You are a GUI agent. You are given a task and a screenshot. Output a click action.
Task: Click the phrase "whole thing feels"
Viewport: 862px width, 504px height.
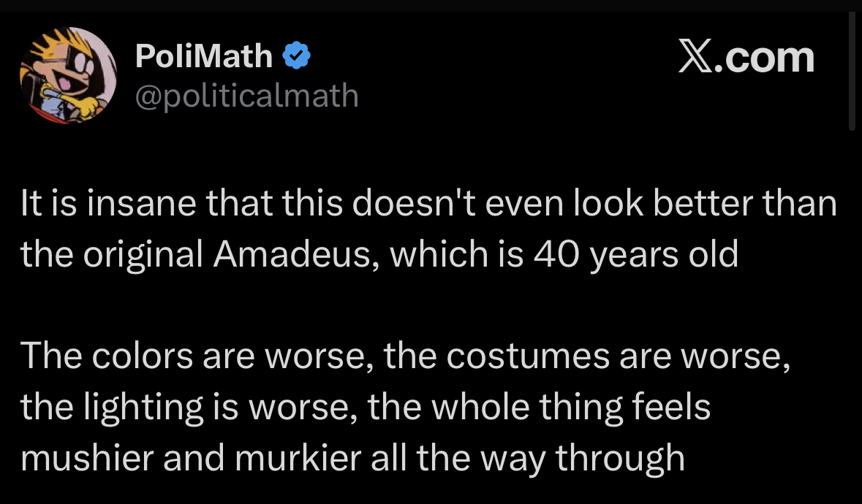(572, 408)
